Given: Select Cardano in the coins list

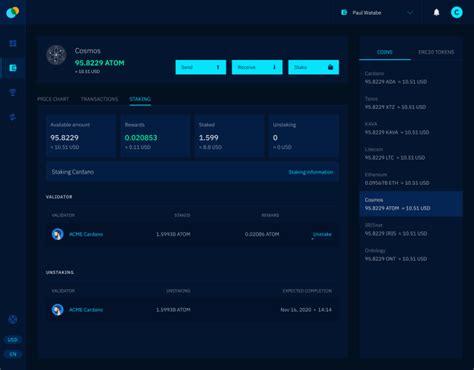Looking at the screenshot, I should [411, 78].
